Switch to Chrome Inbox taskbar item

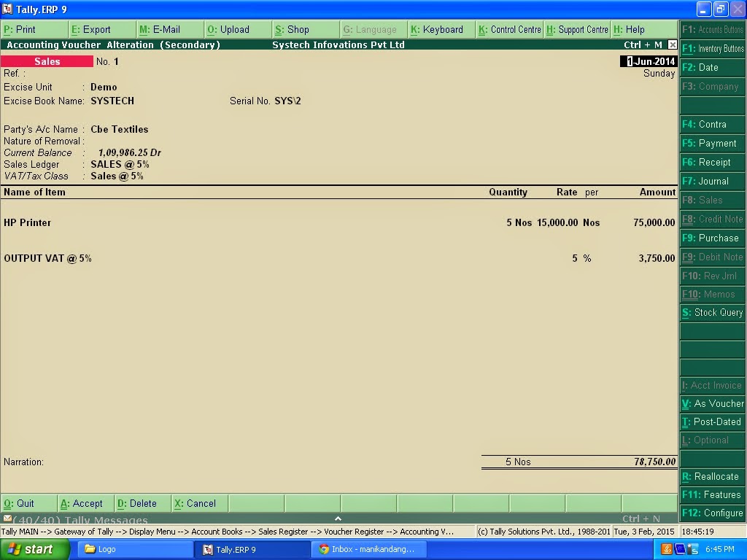[x=368, y=549]
